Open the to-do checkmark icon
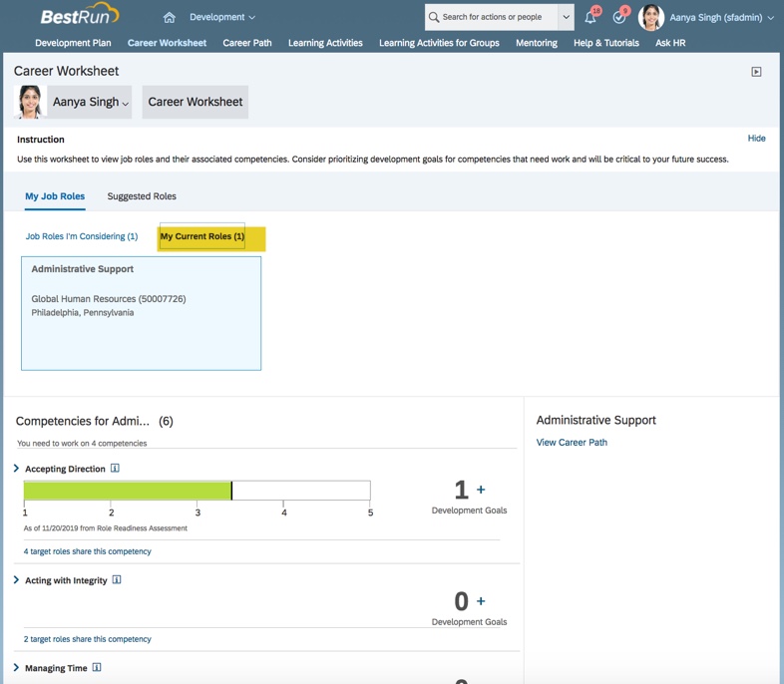This screenshot has height=684, width=784. tap(619, 17)
